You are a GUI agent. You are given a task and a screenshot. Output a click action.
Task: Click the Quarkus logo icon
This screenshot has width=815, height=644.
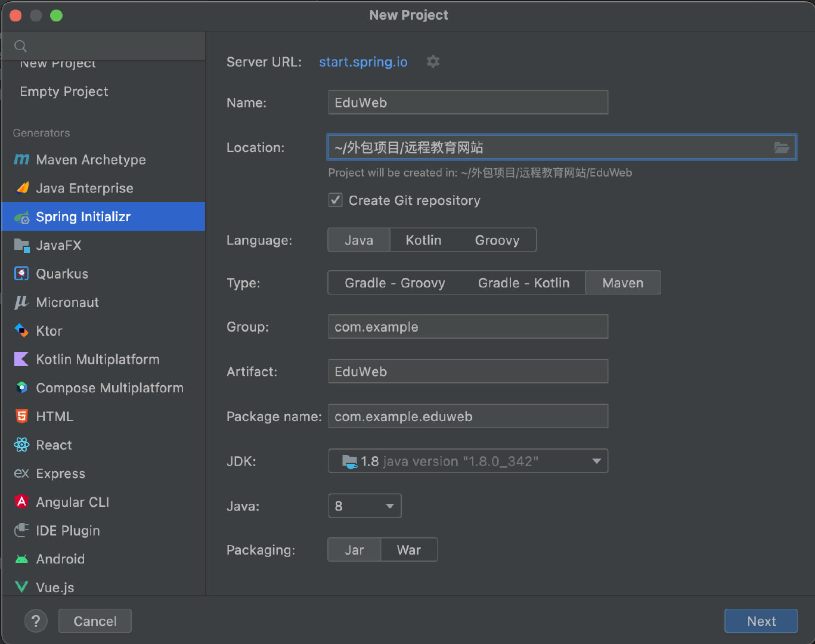(x=21, y=274)
